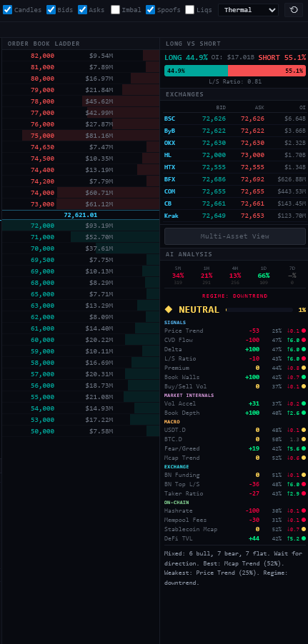Enable the Imbal checkbox
The width and height of the screenshot is (308, 644).
click(x=116, y=10)
